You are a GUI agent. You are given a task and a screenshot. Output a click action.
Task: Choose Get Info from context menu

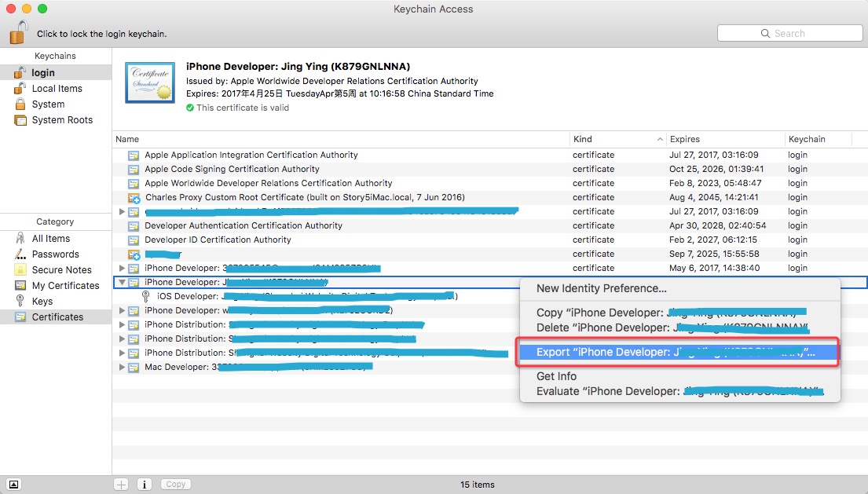pos(679,376)
